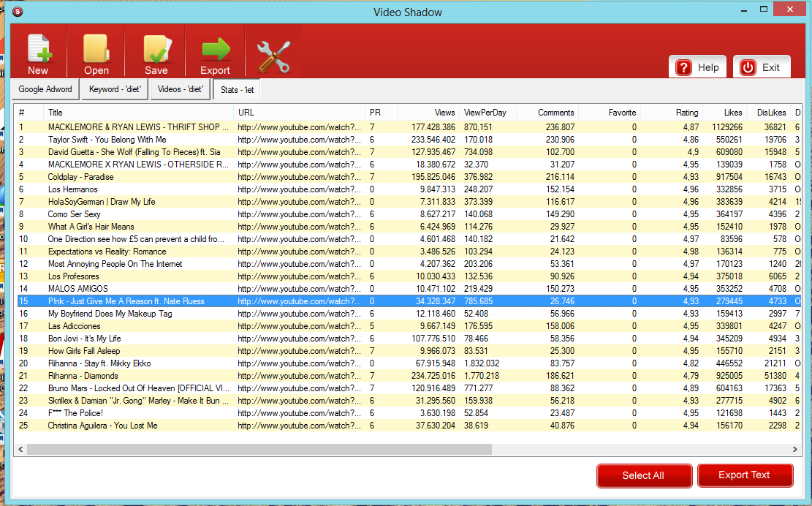The height and width of the screenshot is (506, 812).
Task: Select the Como Ser Sexy row
Action: [409, 214]
